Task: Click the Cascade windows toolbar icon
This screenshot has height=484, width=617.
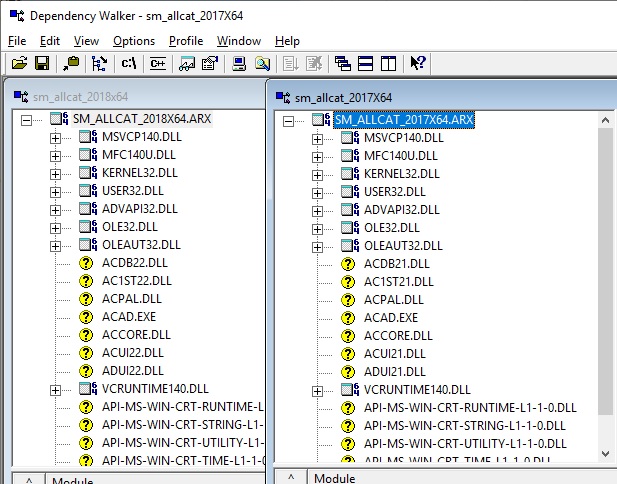Action: [342, 63]
